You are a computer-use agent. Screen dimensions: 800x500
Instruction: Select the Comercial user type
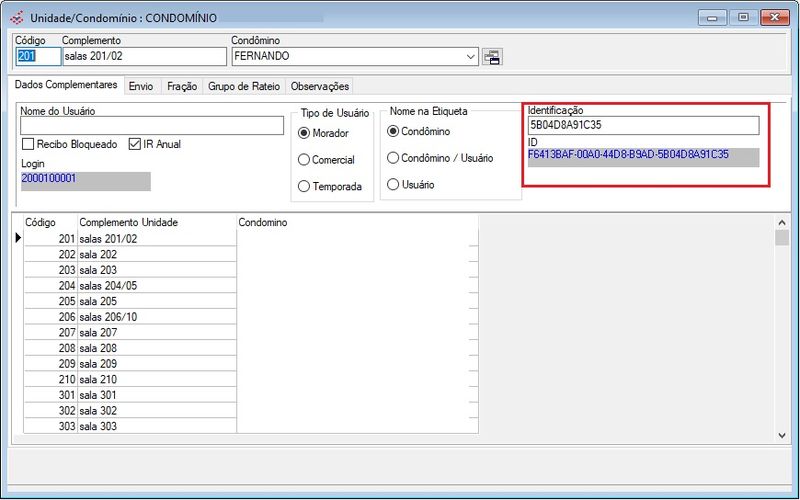(304, 159)
